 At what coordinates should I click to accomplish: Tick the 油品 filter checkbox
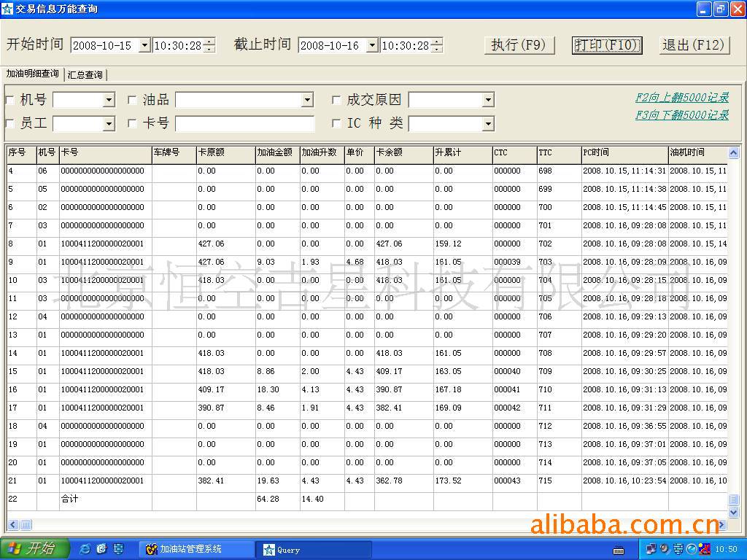click(x=132, y=101)
